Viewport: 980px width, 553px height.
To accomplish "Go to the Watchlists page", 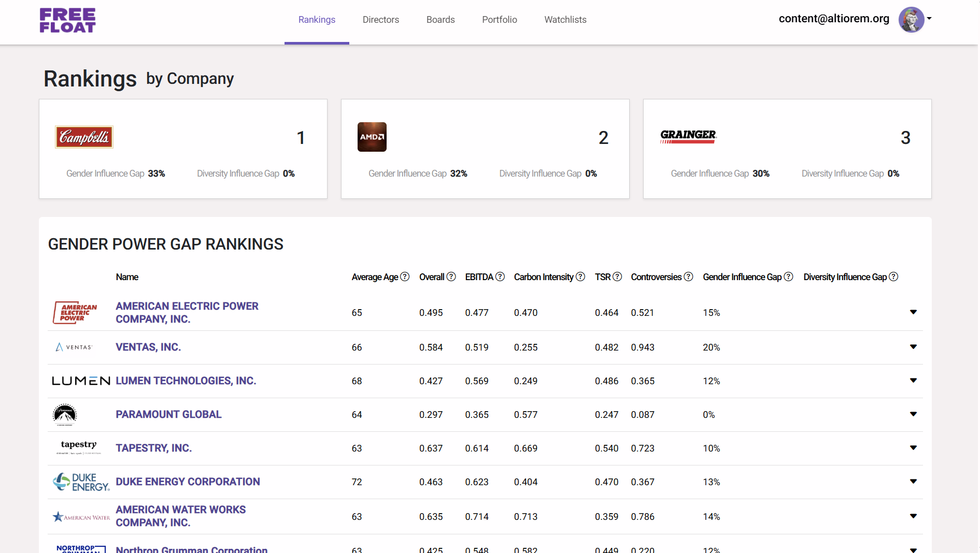I will 565,20.
